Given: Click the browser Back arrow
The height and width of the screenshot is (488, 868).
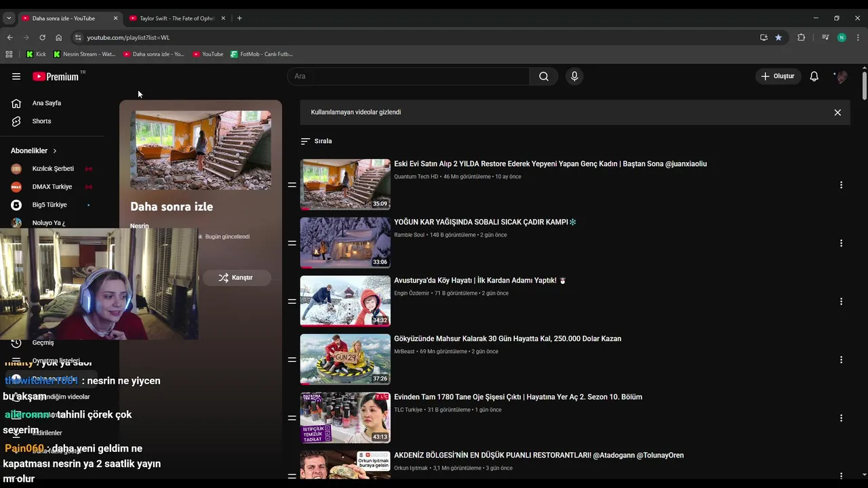Looking at the screenshot, I should [9, 37].
